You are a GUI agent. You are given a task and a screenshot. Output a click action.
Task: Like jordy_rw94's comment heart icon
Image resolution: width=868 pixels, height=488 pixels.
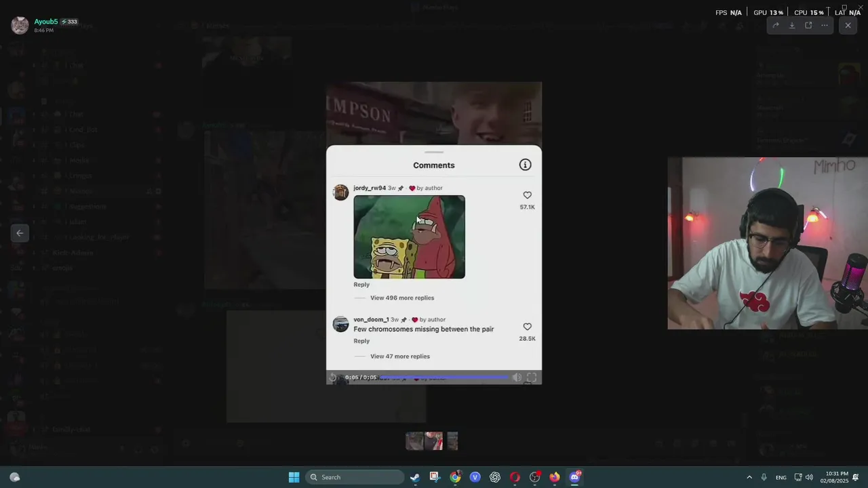tap(527, 195)
